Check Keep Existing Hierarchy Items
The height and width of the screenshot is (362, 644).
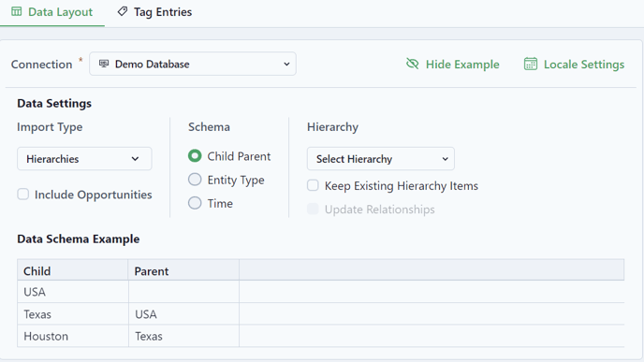pos(313,185)
